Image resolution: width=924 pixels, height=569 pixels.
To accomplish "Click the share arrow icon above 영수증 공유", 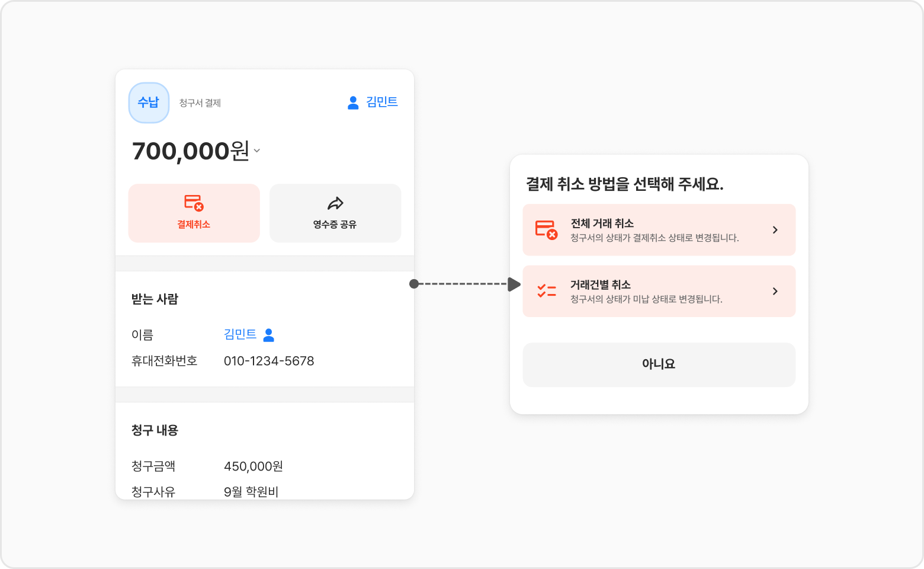I will tap(335, 203).
